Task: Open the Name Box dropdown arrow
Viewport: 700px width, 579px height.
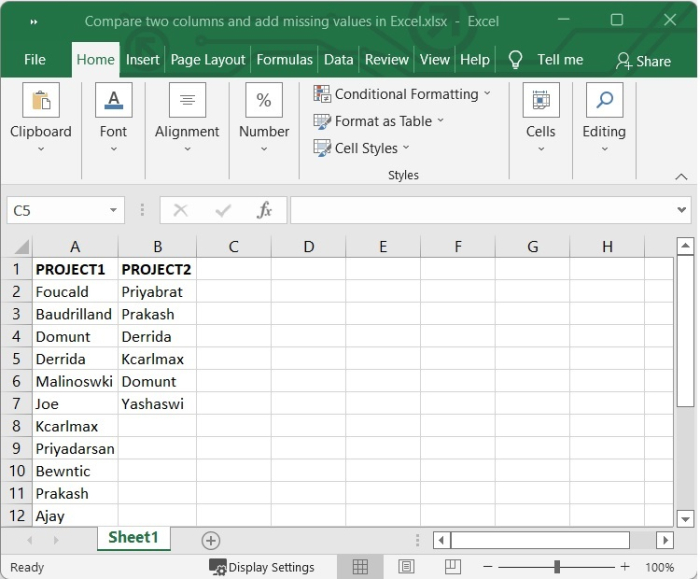Action: (114, 210)
